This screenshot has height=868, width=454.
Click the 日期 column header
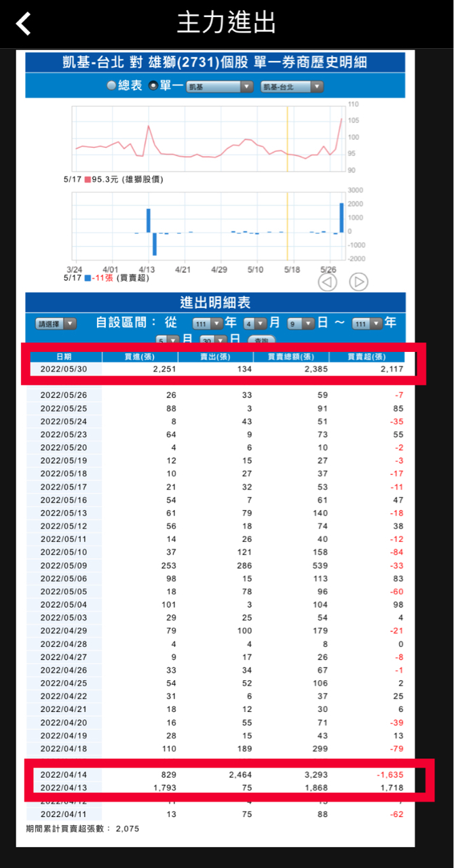(x=64, y=357)
